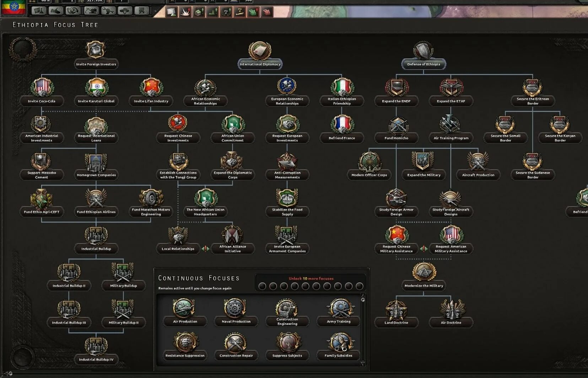Click scroll down arrow in Continuous Focuses panel
This screenshot has width=588, height=378.
click(x=363, y=364)
